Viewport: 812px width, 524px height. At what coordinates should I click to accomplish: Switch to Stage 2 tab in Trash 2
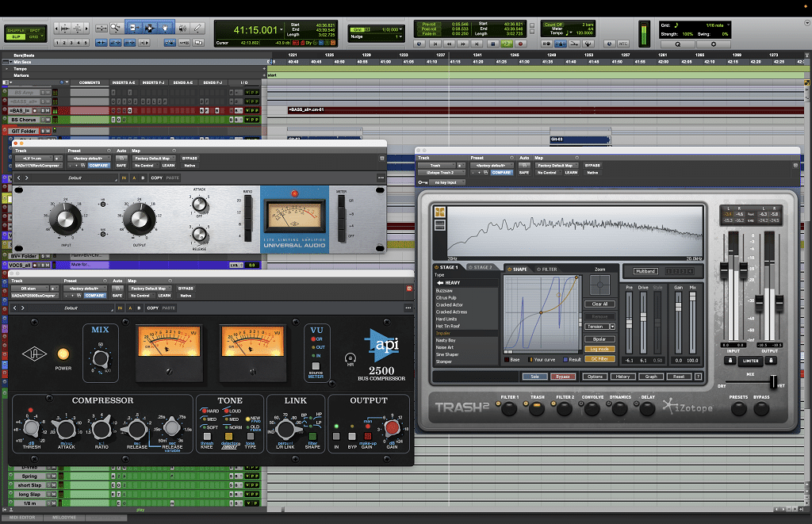(481, 268)
